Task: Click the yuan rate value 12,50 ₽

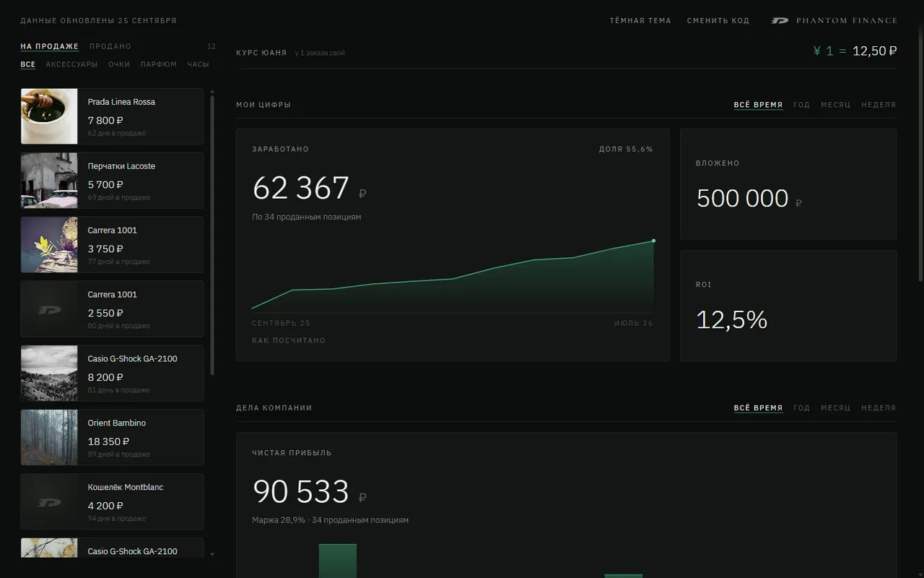Action: (875, 51)
